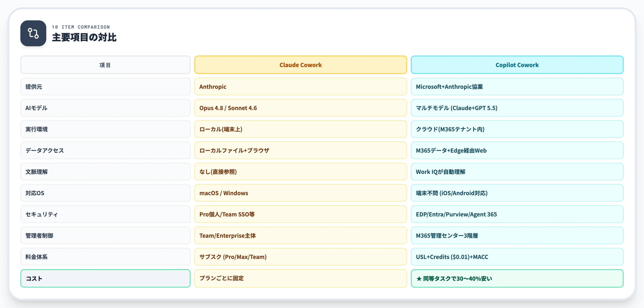The height and width of the screenshot is (308, 644).
Task: Click the ローカルファイル+ブラウザ cell
Action: coord(300,150)
